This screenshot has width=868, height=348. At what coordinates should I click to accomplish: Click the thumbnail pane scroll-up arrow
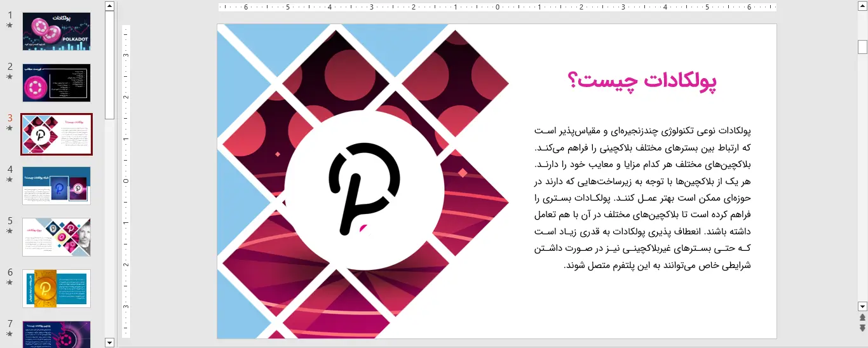(109, 6)
